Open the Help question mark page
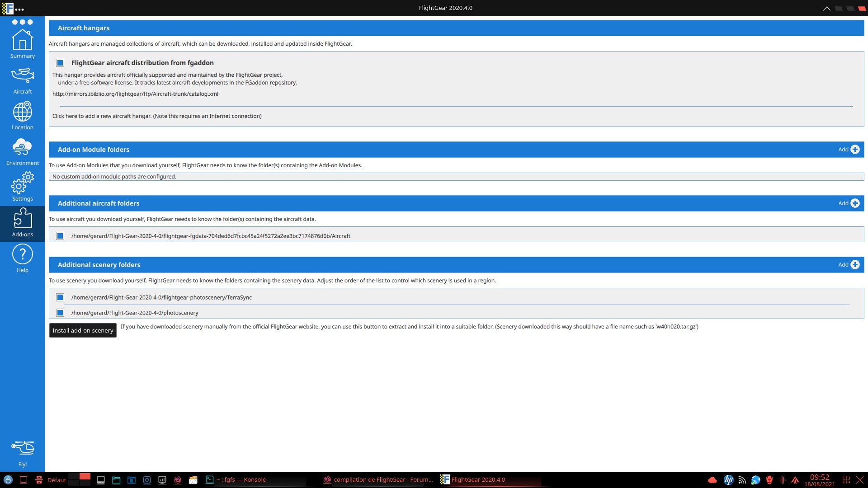Viewport: 868px width, 488px height. 23,259
